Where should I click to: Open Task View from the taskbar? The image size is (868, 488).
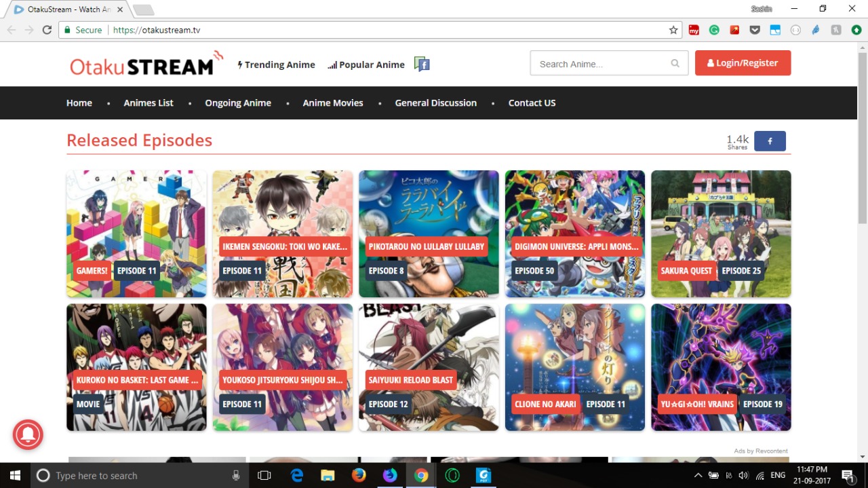point(264,475)
